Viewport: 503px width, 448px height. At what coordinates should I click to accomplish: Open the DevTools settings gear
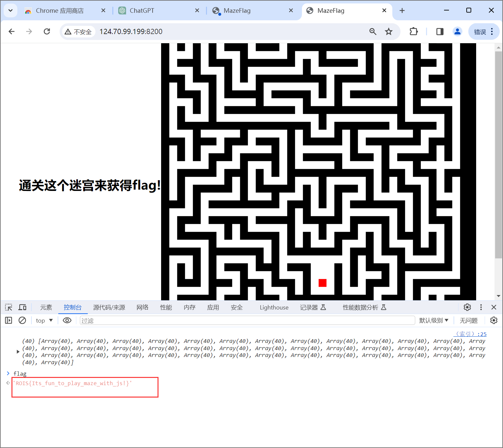pos(467,307)
